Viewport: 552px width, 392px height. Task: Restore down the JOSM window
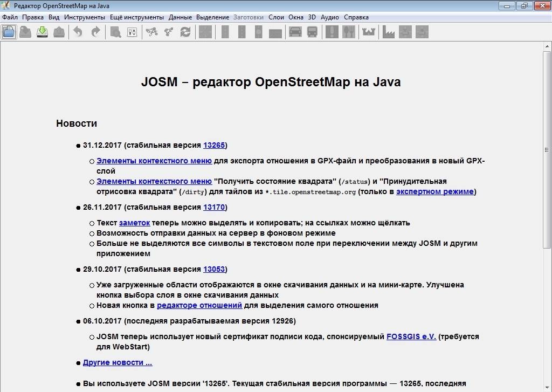pyautogui.click(x=524, y=5)
